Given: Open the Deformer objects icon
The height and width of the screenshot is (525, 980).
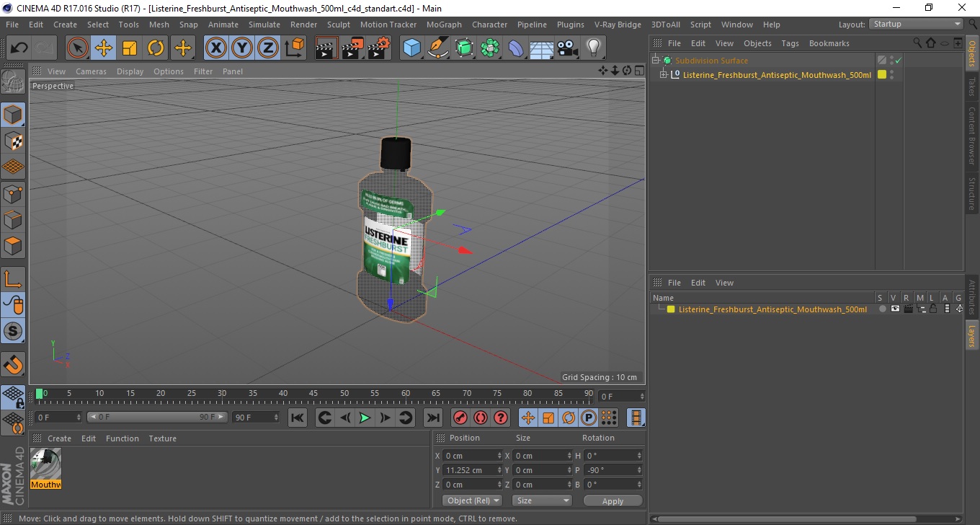Looking at the screenshot, I should 516,48.
